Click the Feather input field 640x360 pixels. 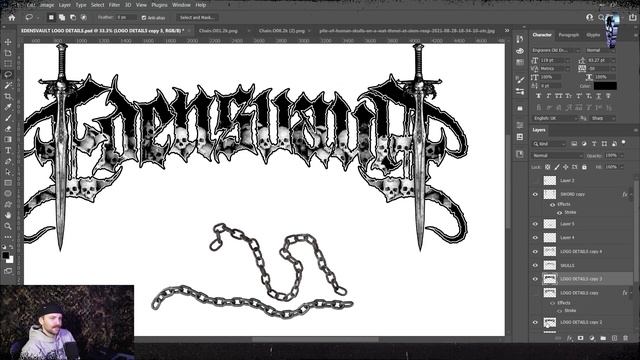126,18
